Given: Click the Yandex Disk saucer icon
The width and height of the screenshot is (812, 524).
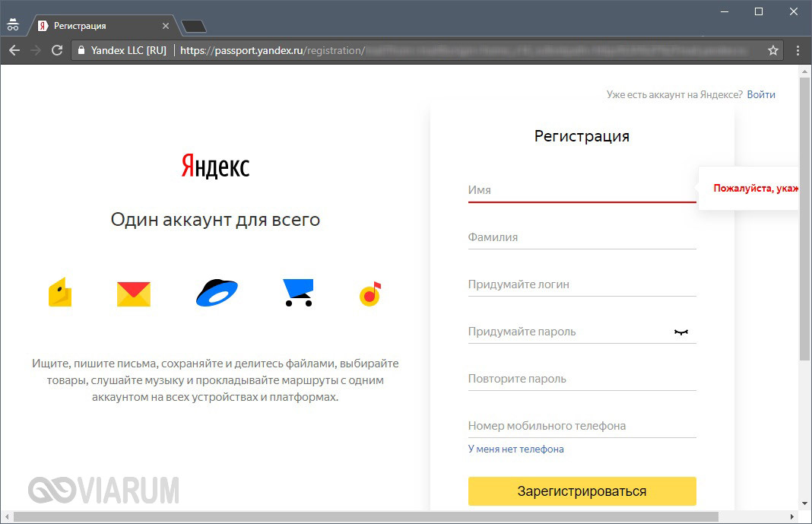Looking at the screenshot, I should tap(217, 293).
